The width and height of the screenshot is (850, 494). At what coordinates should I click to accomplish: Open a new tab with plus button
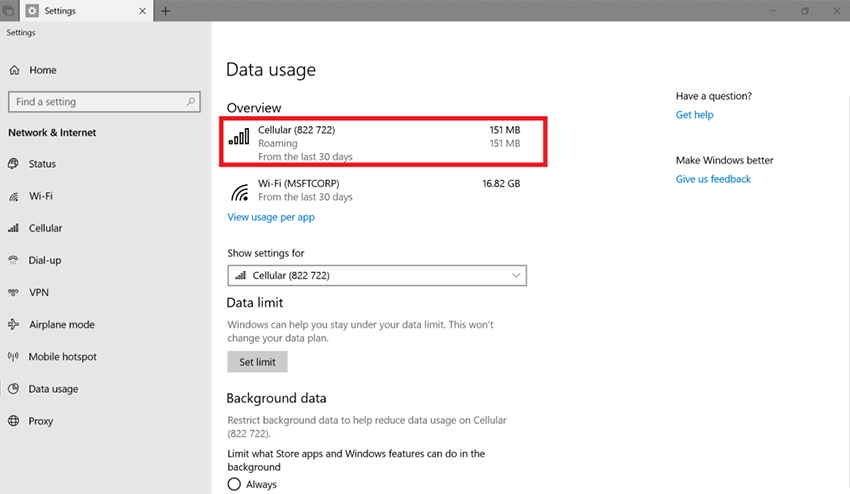click(x=165, y=11)
